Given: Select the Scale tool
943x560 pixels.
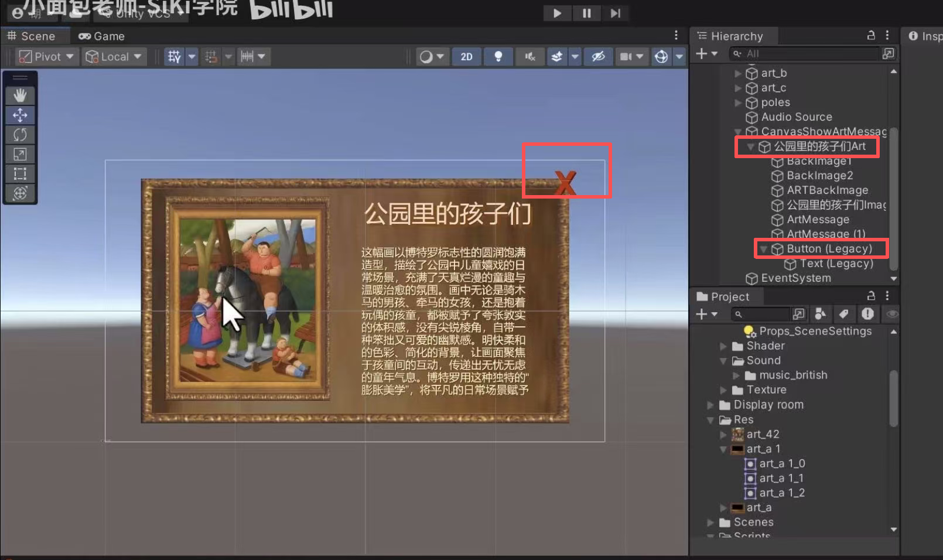Looking at the screenshot, I should [20, 154].
